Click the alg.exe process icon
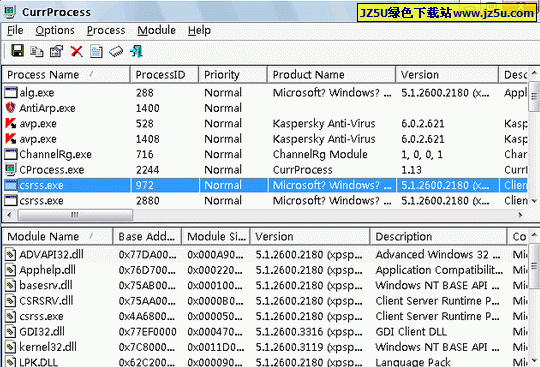Viewport: 540px width, 367px height. 11,93
